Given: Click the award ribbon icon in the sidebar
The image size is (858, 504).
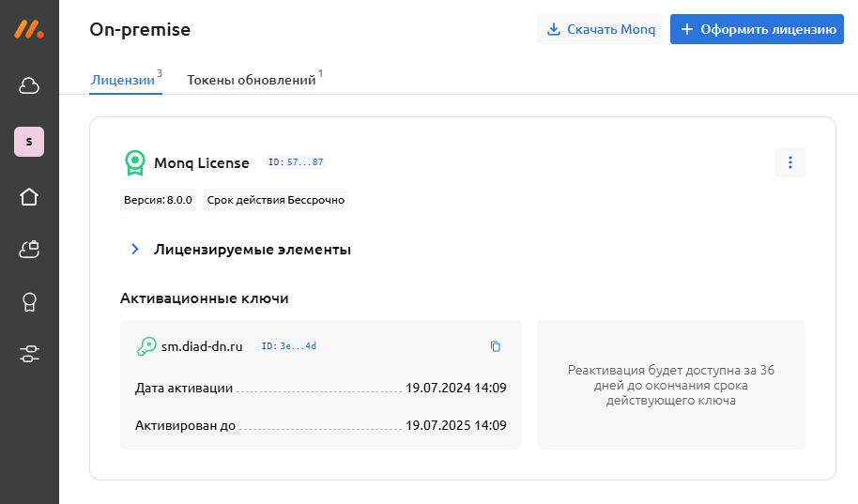Looking at the screenshot, I should pos(29,301).
